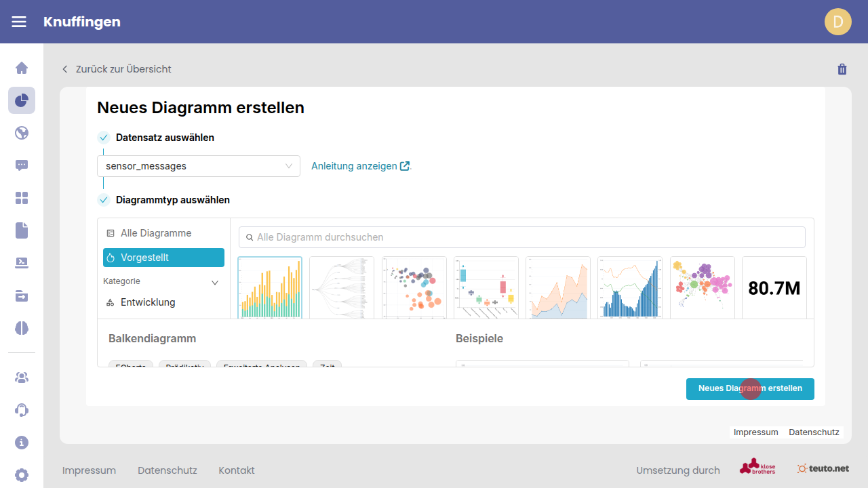Select the bubble scatter chart thumbnail
Viewport: 868px width, 488px height.
coord(414,287)
